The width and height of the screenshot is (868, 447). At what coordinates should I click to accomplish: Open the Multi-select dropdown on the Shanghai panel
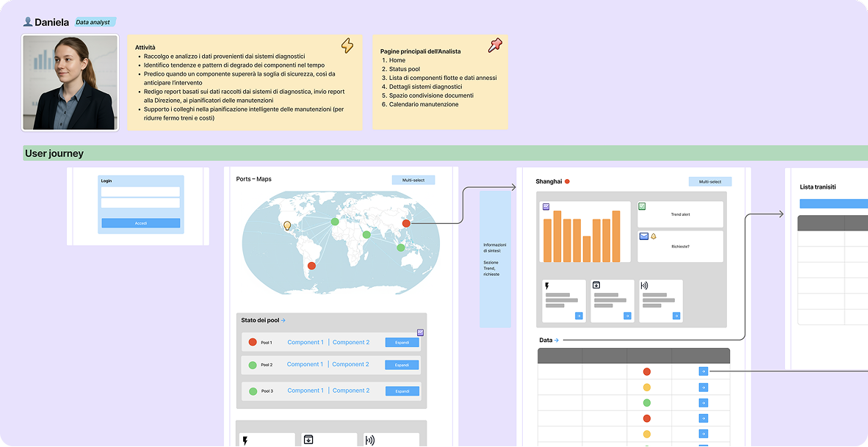point(709,181)
